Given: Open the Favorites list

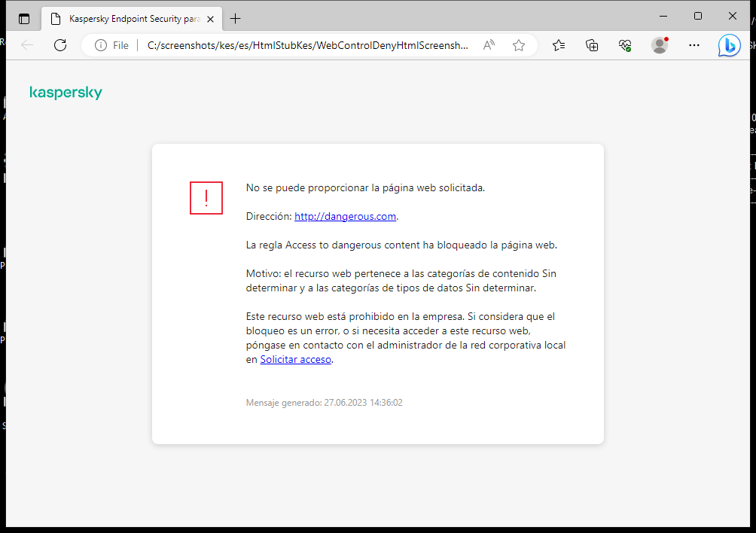Looking at the screenshot, I should (x=559, y=45).
